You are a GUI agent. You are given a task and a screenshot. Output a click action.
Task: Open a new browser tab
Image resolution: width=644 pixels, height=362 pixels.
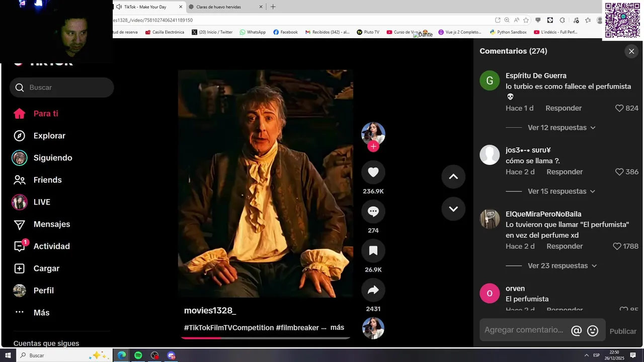pos(273,7)
